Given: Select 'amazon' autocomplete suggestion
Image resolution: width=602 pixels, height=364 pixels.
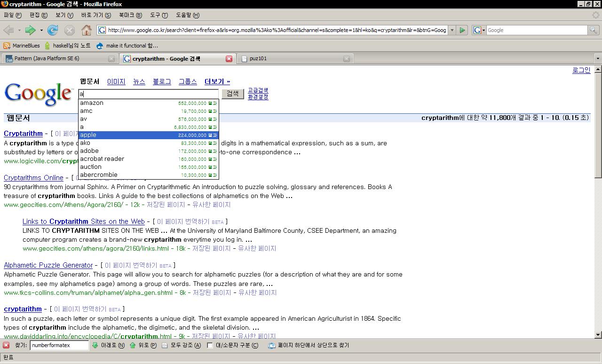Looking at the screenshot, I should pyautogui.click(x=148, y=103).
